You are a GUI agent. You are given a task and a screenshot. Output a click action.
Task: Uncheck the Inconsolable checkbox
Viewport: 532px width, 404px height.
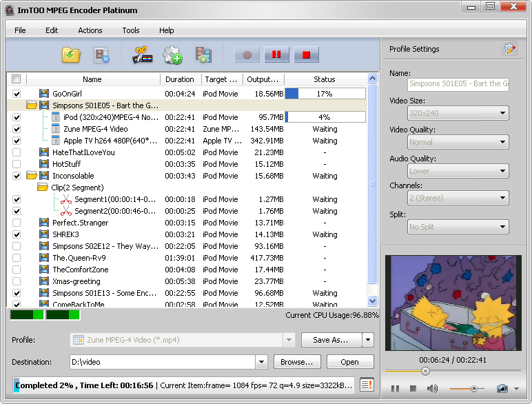click(x=17, y=176)
